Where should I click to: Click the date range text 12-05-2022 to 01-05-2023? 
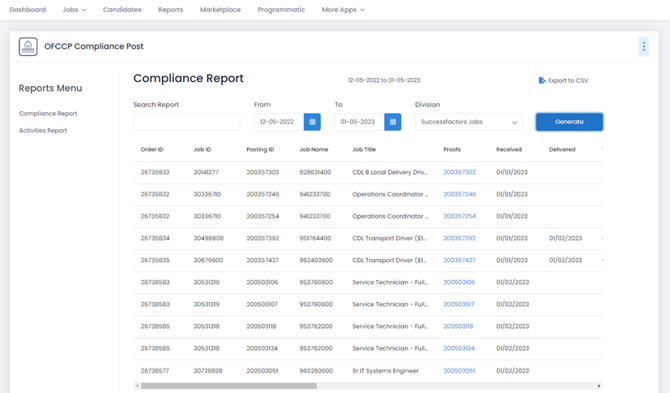(384, 80)
